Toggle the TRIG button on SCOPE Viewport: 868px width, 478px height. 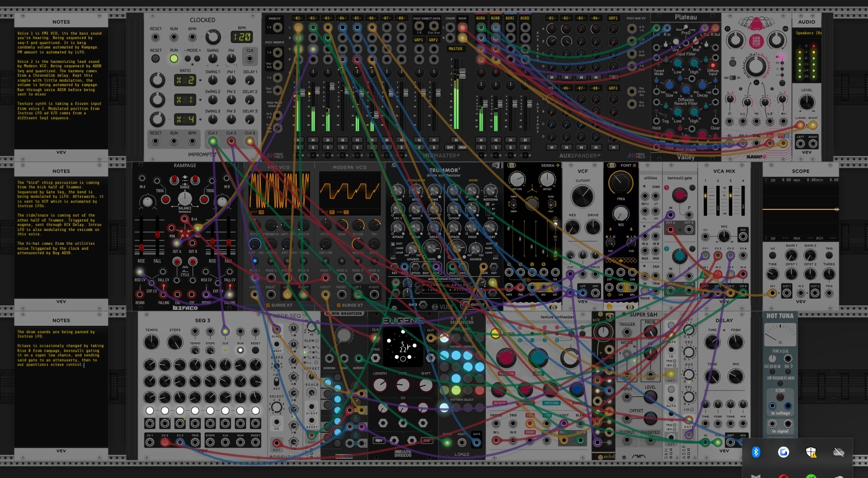(829, 255)
